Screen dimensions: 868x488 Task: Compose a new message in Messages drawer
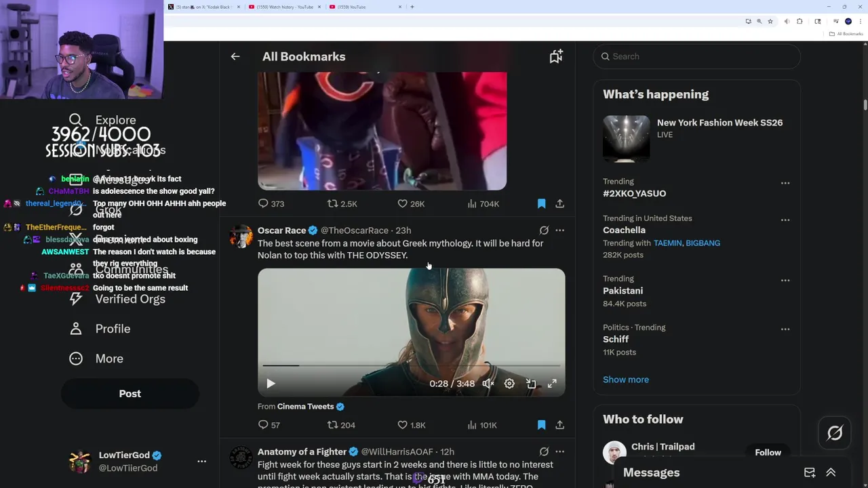pyautogui.click(x=810, y=472)
